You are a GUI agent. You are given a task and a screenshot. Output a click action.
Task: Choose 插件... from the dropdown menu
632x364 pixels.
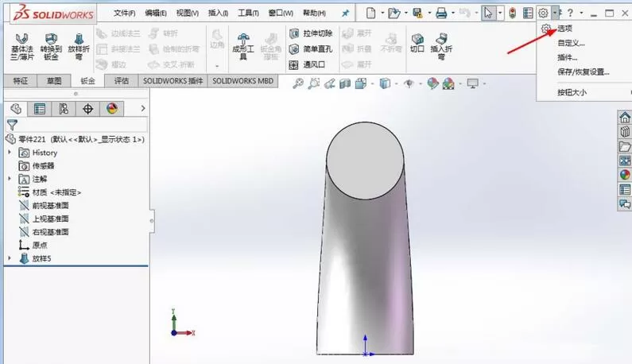(x=568, y=58)
